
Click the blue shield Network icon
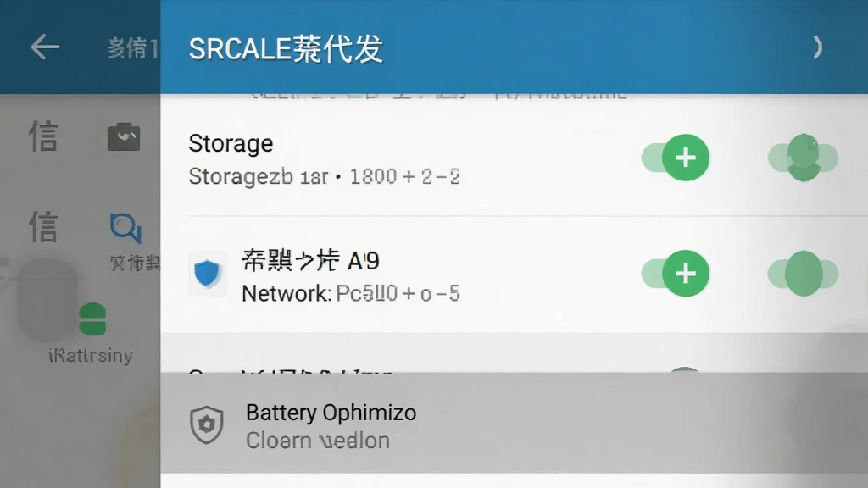[x=208, y=274]
